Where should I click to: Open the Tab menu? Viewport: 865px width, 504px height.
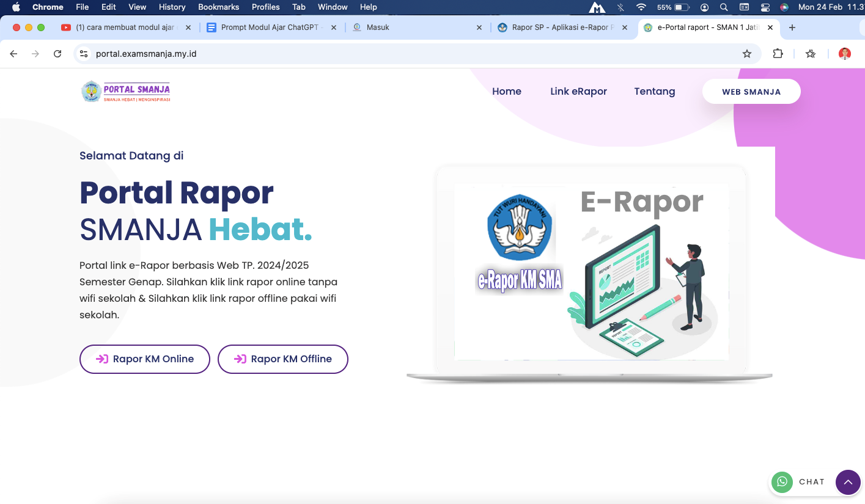tap(299, 7)
